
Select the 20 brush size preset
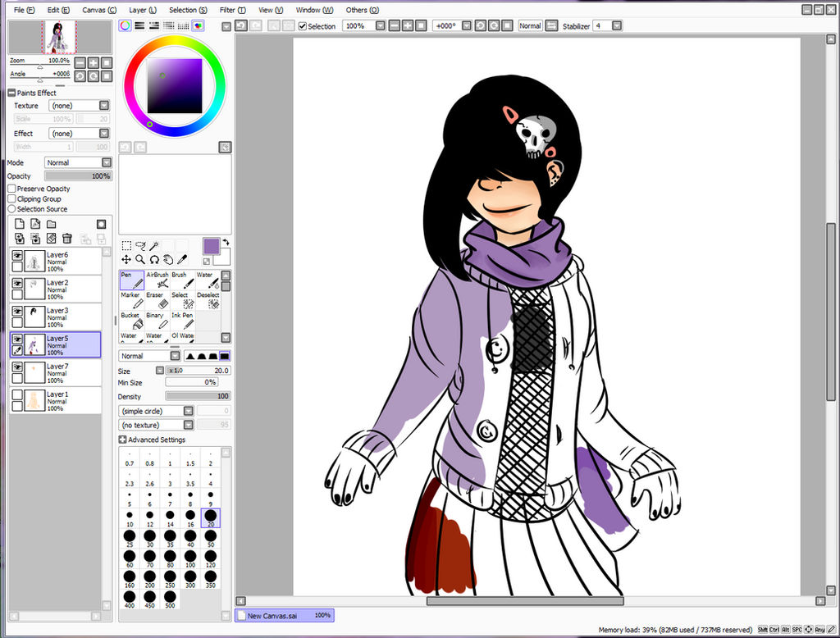pos(211,517)
